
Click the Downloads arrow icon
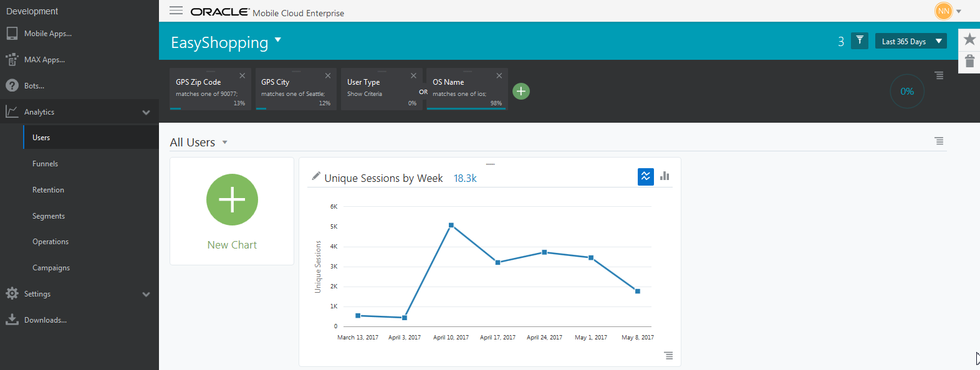point(12,320)
